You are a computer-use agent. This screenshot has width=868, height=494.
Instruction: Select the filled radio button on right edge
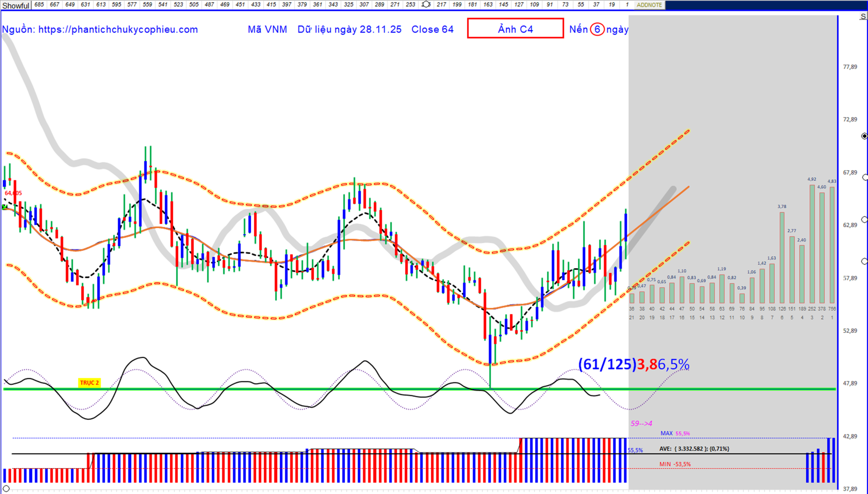[864, 136]
